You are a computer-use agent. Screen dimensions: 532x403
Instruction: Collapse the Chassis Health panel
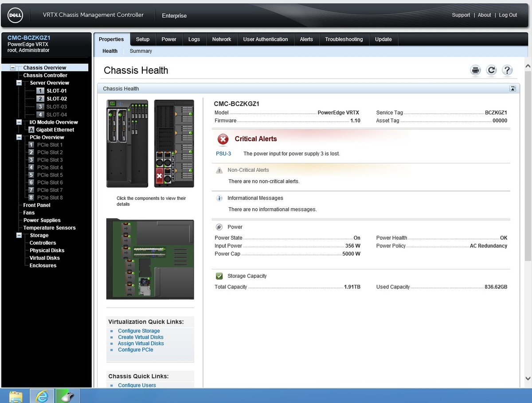point(512,89)
